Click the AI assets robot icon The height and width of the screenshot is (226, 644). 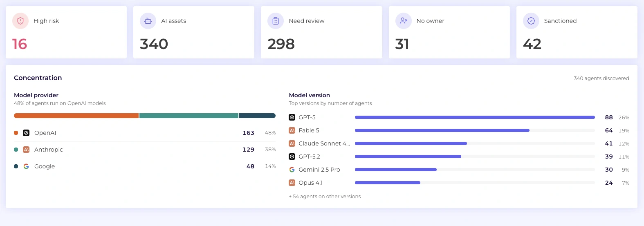[148, 21]
